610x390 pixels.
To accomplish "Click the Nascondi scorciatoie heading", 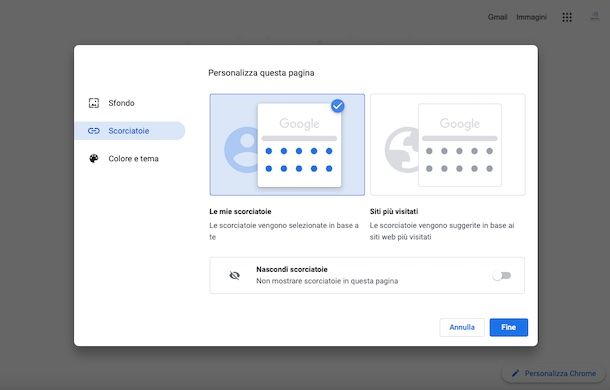I will 292,269.
